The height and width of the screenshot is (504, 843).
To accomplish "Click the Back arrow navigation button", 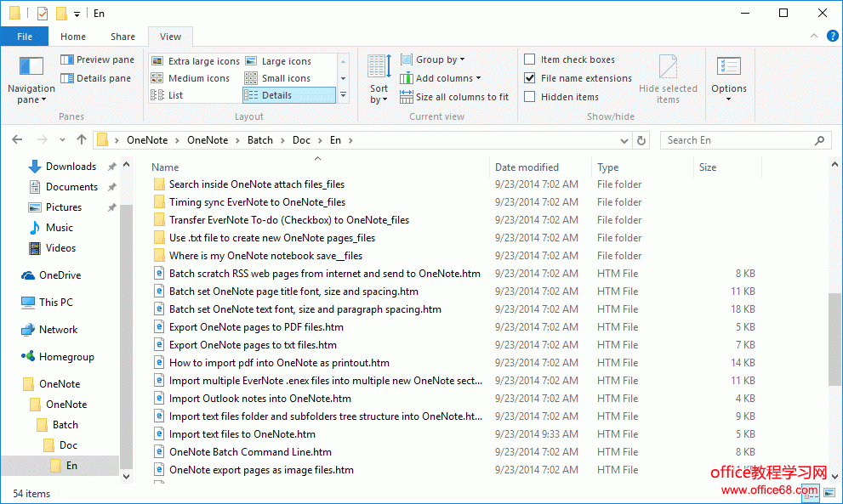I will tap(17, 140).
